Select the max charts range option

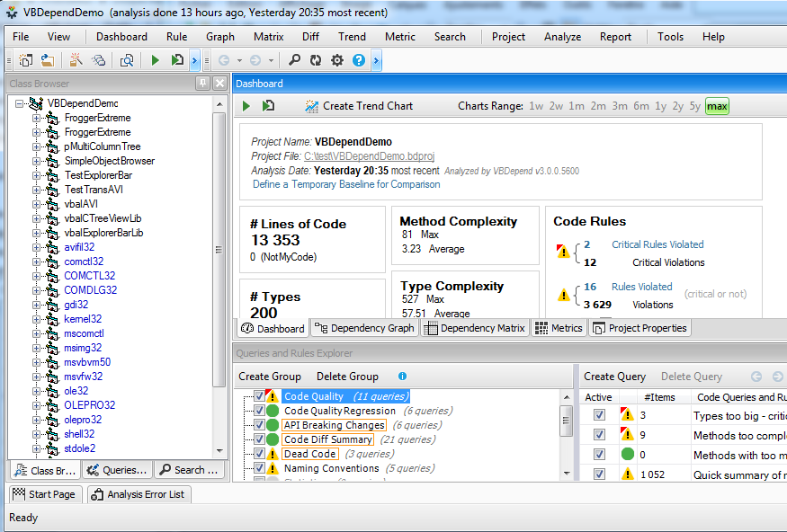tap(717, 106)
